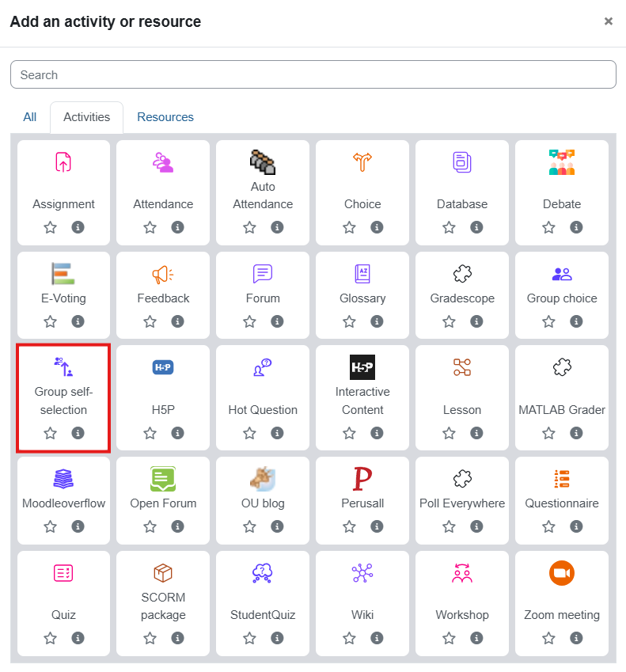626x672 pixels.
Task: Switch to the All tab
Action: 29,117
